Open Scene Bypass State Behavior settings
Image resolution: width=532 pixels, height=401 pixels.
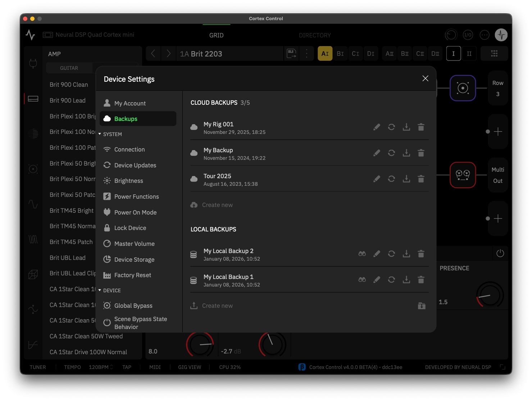[138, 323]
